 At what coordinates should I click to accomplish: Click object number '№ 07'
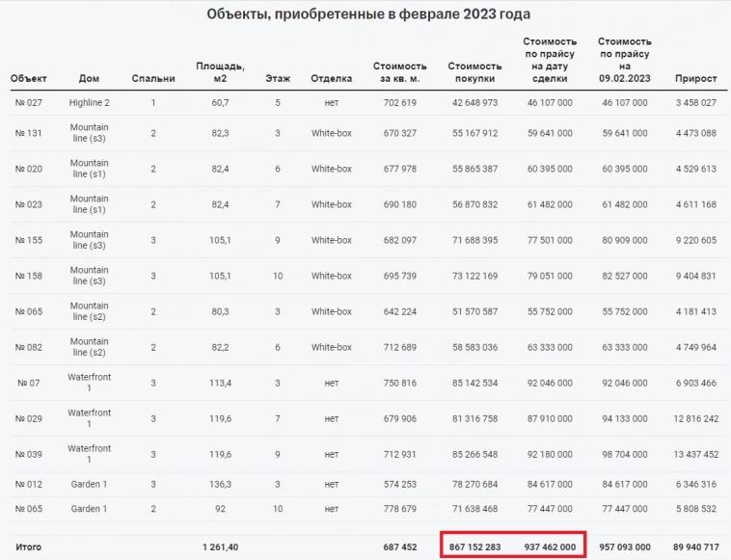[x=28, y=383]
